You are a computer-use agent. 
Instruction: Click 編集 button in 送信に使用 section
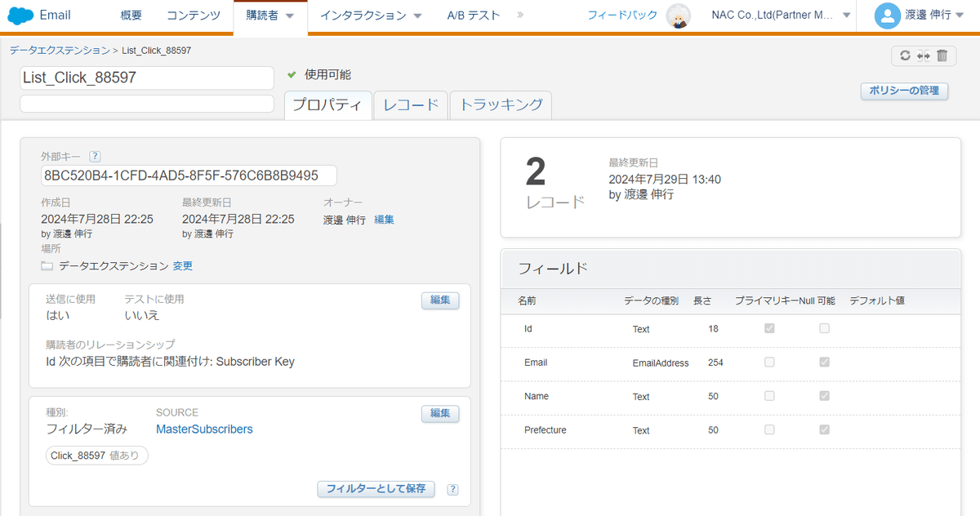pyautogui.click(x=440, y=300)
